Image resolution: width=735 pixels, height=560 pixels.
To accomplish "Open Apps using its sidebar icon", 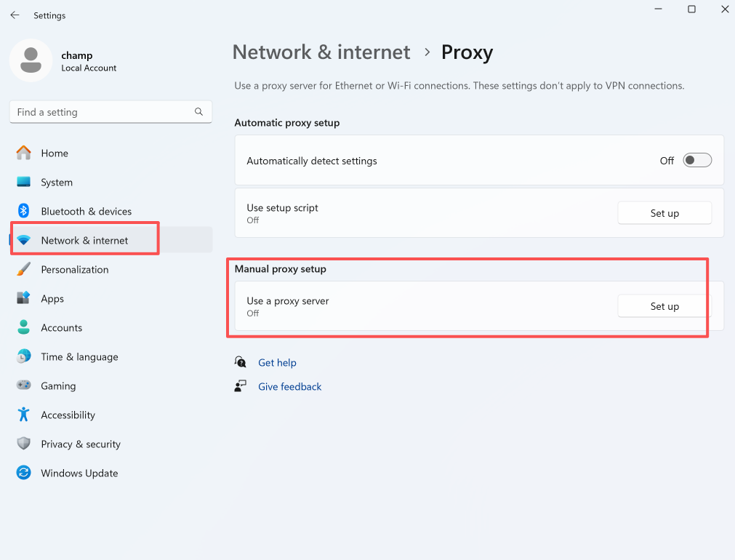I will click(24, 299).
